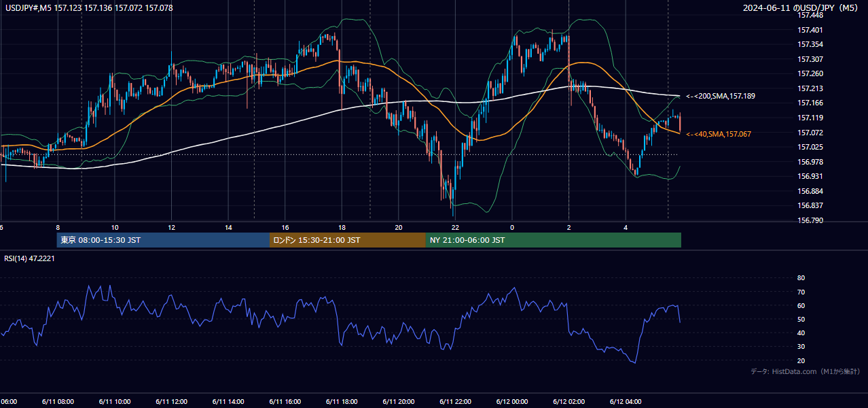Click RSI scale level 50
Image resolution: width=868 pixels, height=408 pixels.
801,319
